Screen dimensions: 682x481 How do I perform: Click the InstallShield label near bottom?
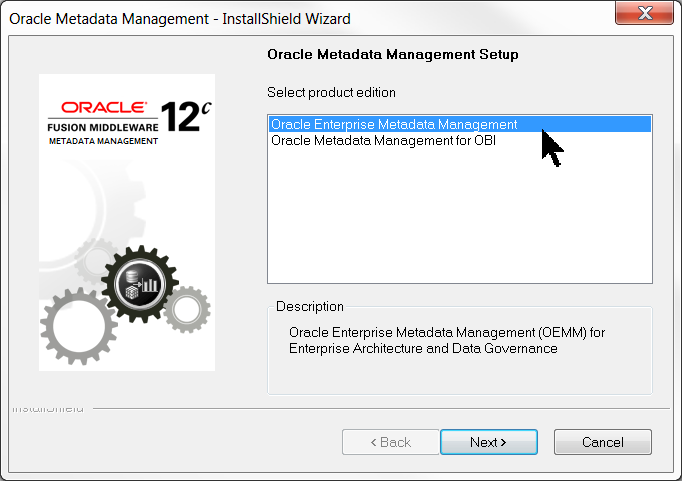click(x=48, y=409)
